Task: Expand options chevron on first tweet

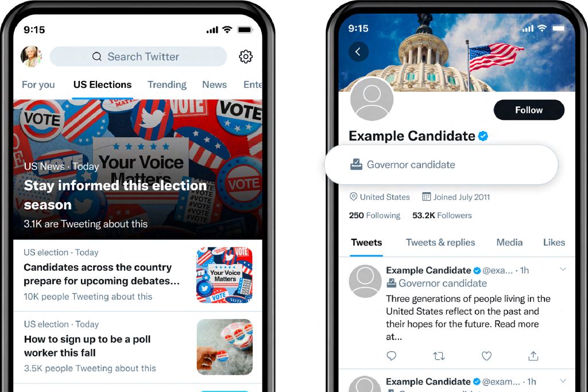Action: coord(563,269)
